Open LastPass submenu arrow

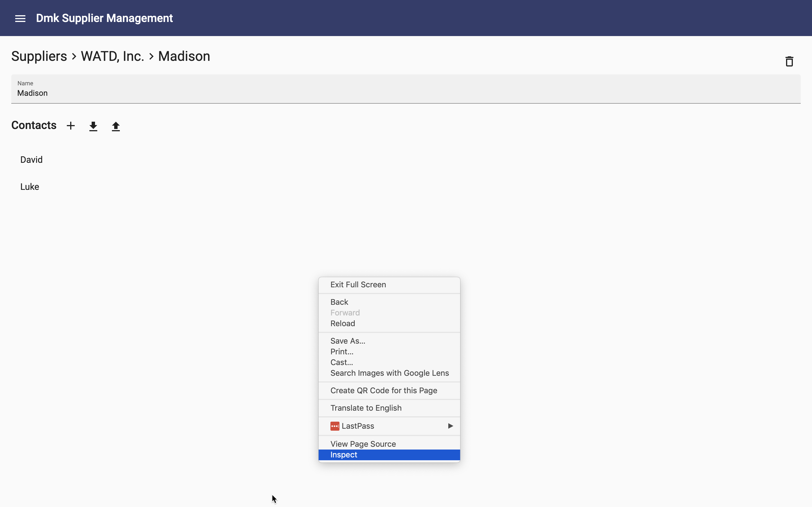pos(451,426)
